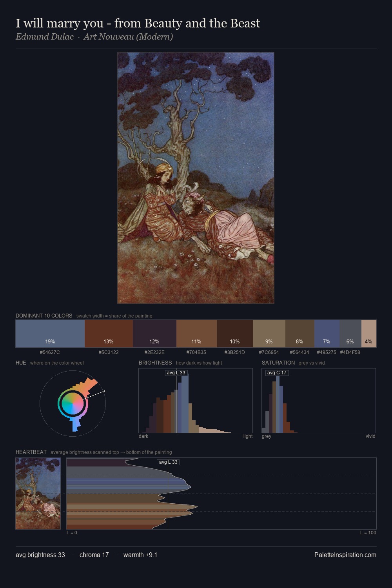Viewport: 392px width, 588px height.
Task: Click 'chroma 17' in the footer
Action: (x=94, y=555)
